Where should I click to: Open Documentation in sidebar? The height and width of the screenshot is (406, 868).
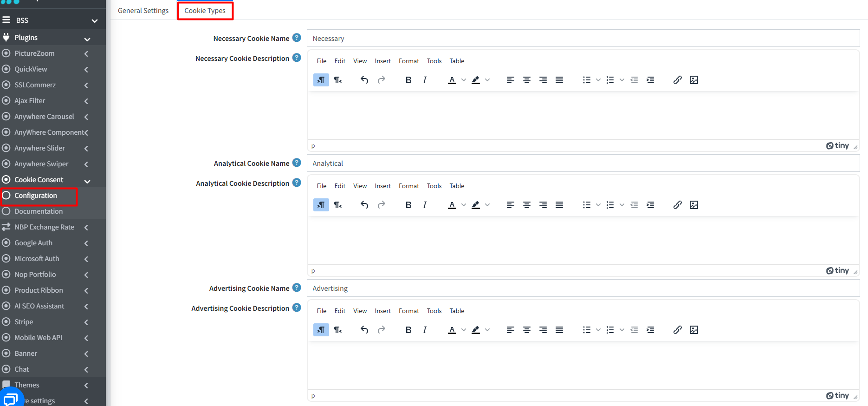(39, 211)
